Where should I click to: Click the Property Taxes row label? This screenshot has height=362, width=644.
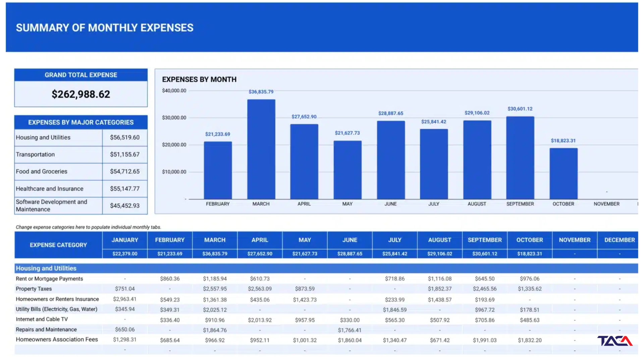pos(34,289)
